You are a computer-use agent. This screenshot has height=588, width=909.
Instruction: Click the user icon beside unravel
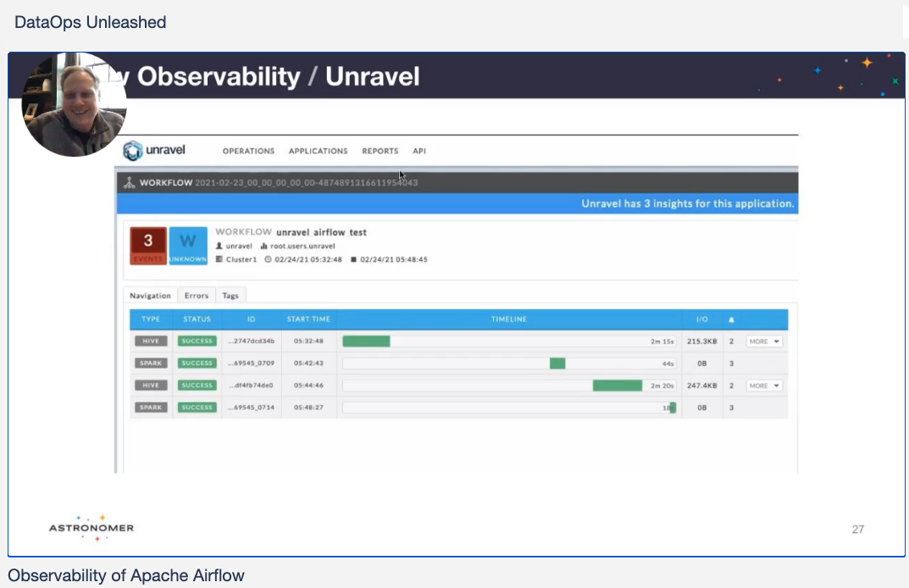pos(219,246)
